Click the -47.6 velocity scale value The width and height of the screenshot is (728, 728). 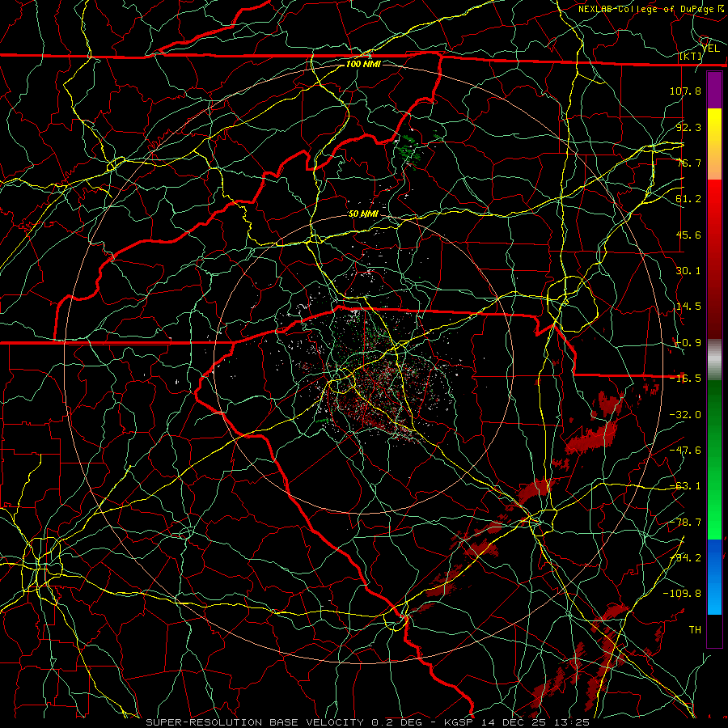click(x=685, y=451)
